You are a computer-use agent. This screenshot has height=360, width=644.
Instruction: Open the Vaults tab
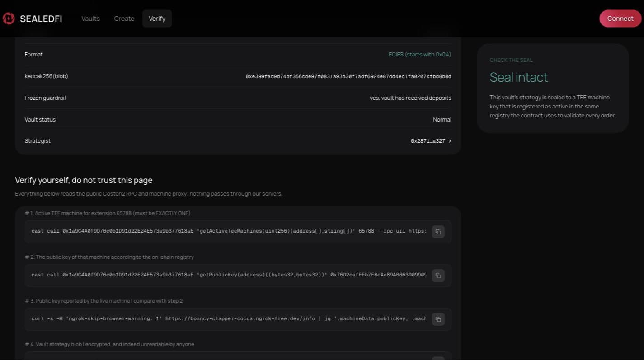90,19
